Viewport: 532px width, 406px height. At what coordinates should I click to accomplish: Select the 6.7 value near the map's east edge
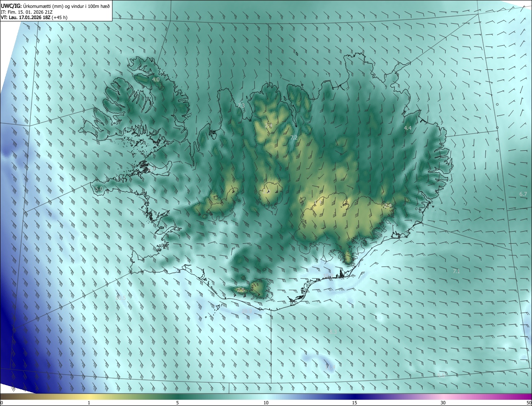click(523, 194)
